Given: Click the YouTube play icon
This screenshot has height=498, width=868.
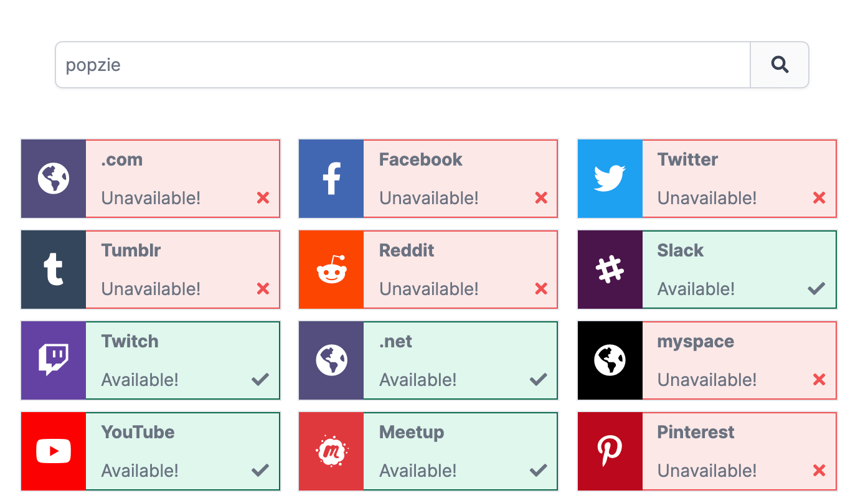Looking at the screenshot, I should [x=54, y=451].
